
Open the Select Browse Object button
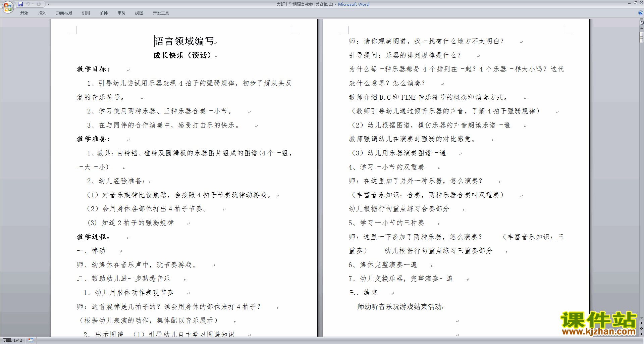[641, 329]
